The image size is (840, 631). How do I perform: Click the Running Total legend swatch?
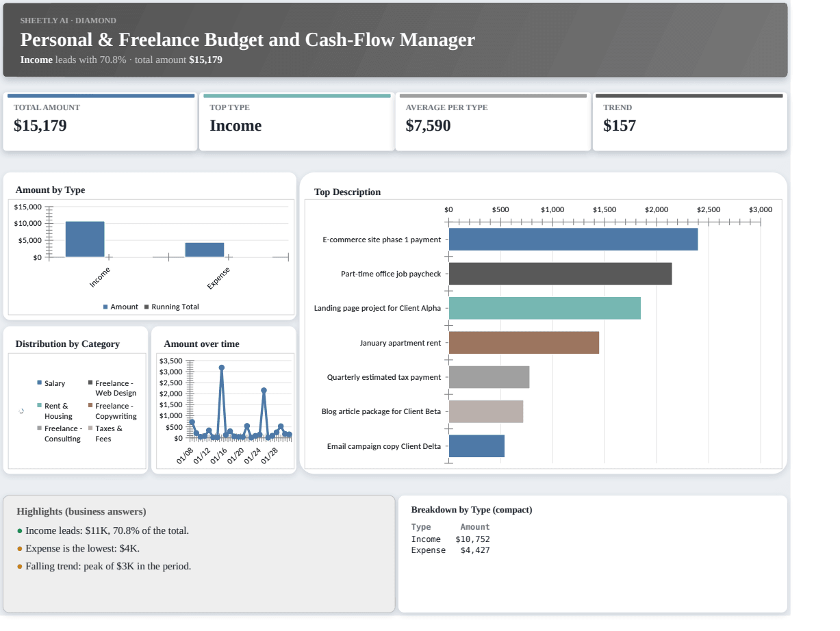coord(147,307)
